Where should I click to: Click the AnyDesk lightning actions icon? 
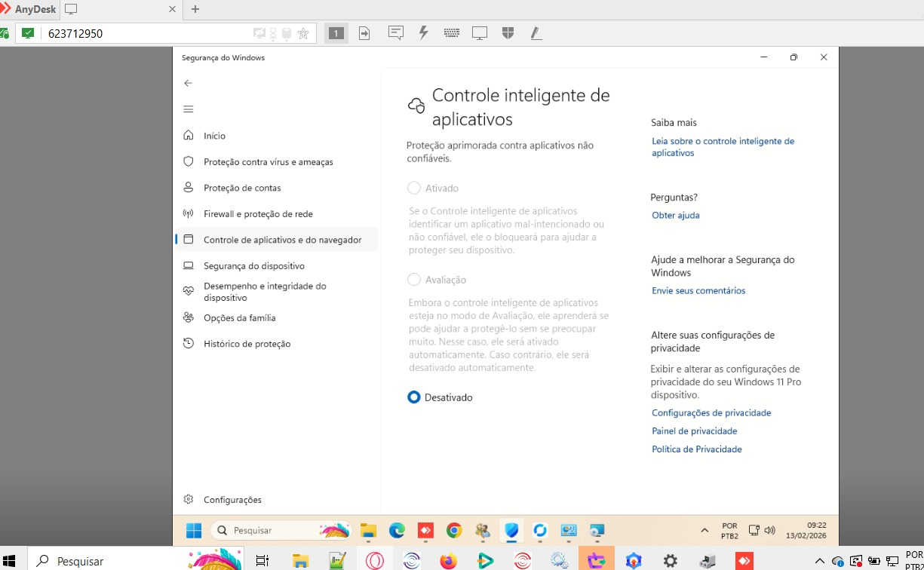424,33
